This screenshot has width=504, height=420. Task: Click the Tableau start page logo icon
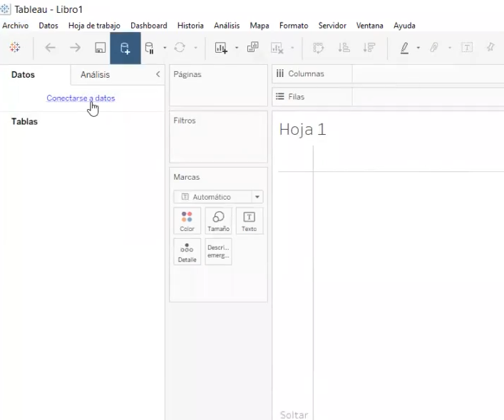pos(15,48)
